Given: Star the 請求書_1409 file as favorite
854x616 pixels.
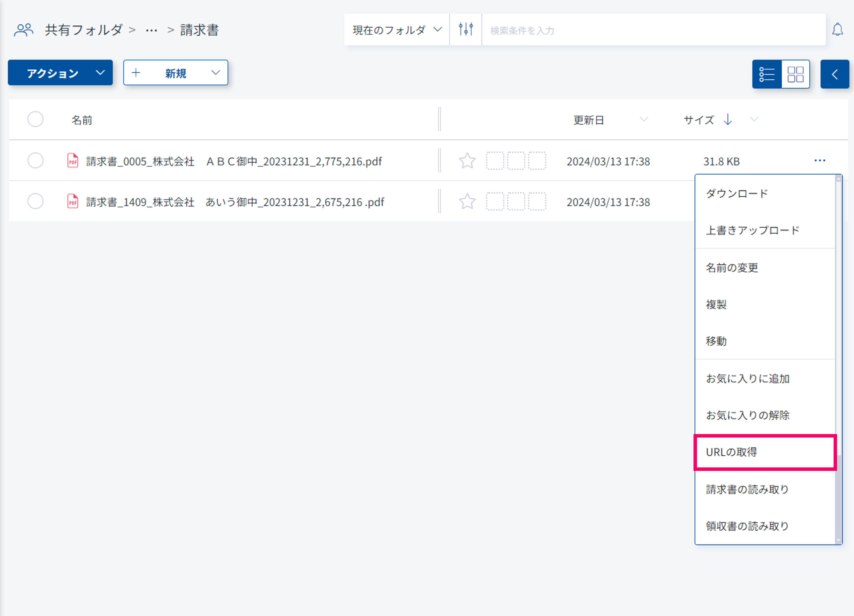Looking at the screenshot, I should (467, 202).
